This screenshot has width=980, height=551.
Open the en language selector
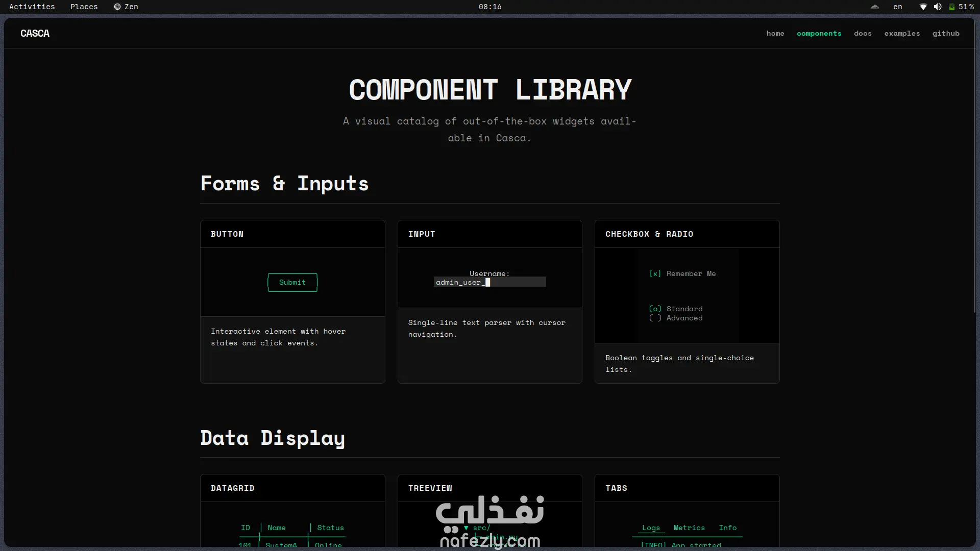tap(897, 7)
